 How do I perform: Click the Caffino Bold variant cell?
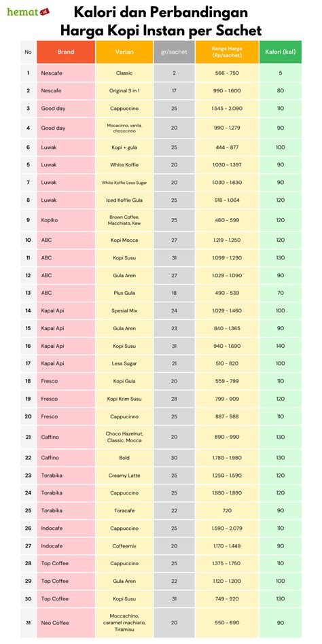point(124,458)
